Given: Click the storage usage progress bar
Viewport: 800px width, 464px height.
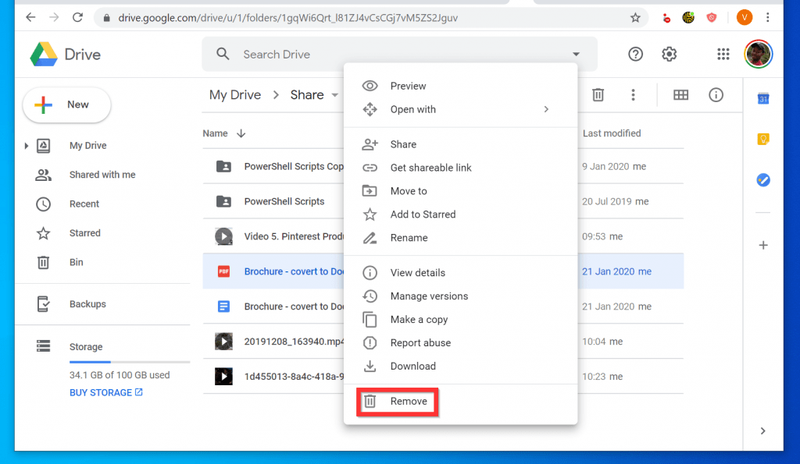Looking at the screenshot, I should [130, 362].
